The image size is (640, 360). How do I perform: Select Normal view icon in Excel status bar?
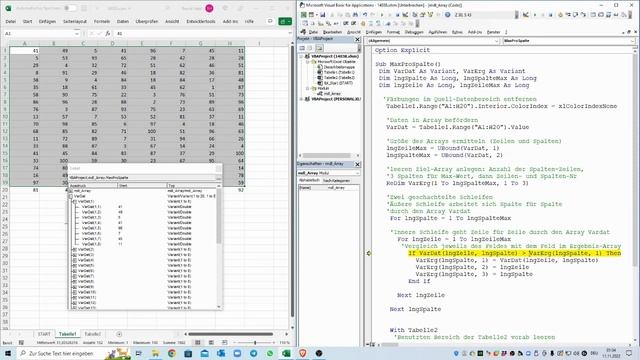[198, 342]
